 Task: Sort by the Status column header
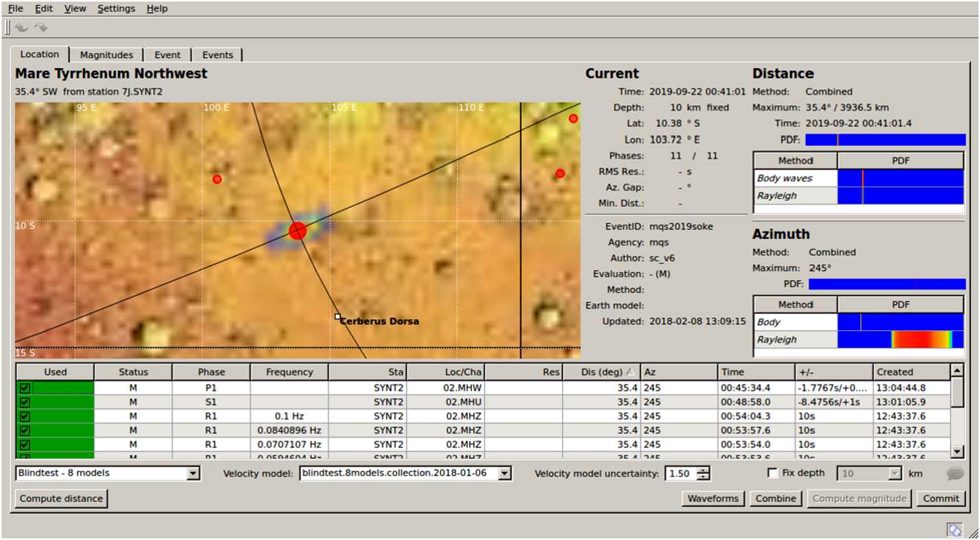133,372
